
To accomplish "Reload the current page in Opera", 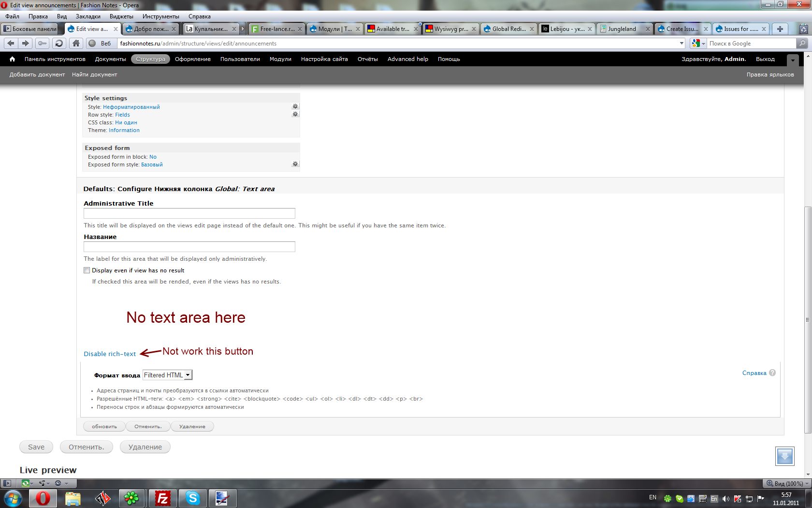I will (x=58, y=43).
